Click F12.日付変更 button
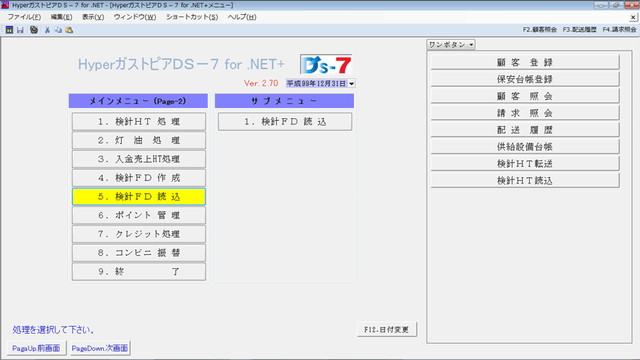This screenshot has height=360, width=640. tap(387, 329)
